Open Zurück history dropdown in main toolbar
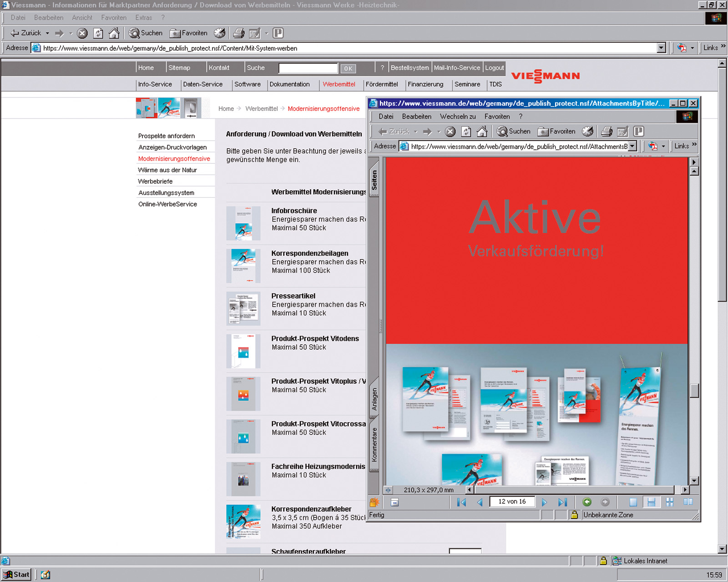The image size is (728, 582). coord(47,33)
